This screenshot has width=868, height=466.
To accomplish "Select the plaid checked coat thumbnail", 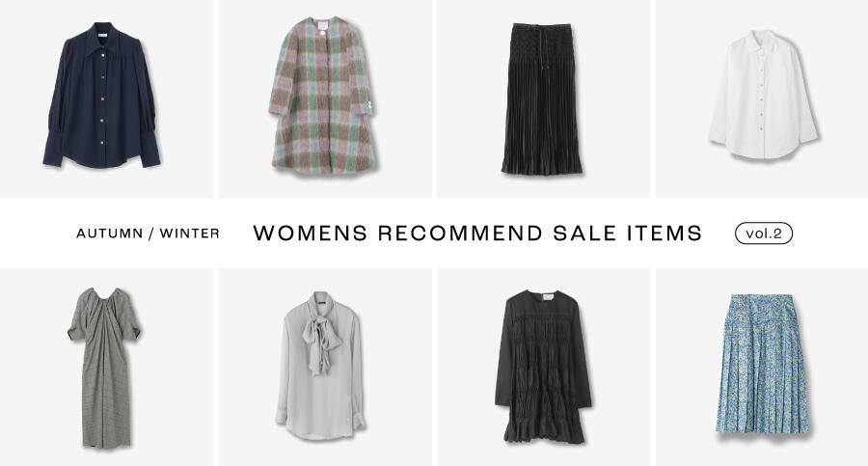I will click(x=325, y=98).
